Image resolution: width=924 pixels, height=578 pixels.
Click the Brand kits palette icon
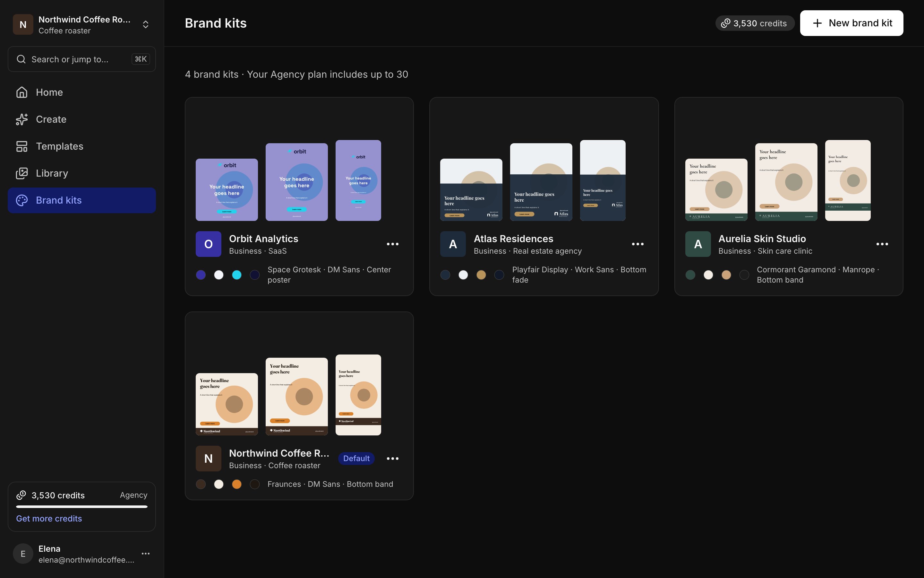22,200
